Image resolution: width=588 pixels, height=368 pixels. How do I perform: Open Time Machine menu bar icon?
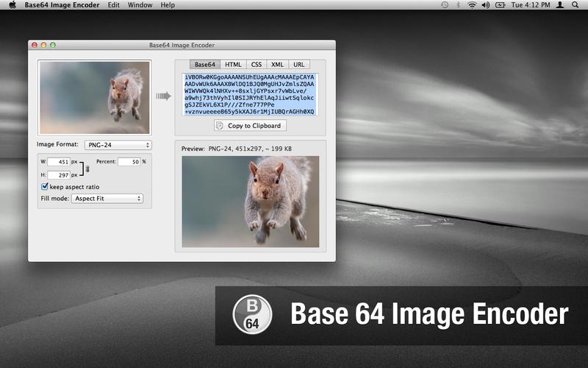[444, 5]
